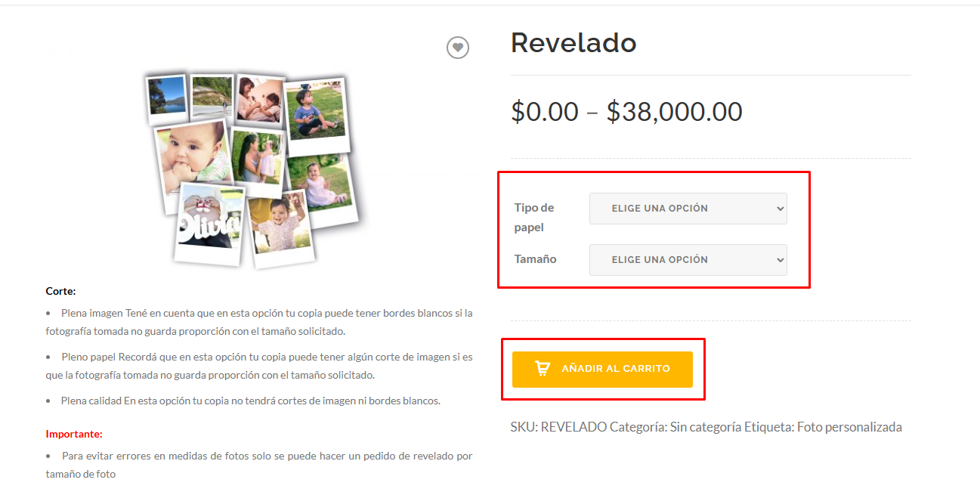Click the chevron arrow of Tamaño dropdown

pyautogui.click(x=781, y=260)
